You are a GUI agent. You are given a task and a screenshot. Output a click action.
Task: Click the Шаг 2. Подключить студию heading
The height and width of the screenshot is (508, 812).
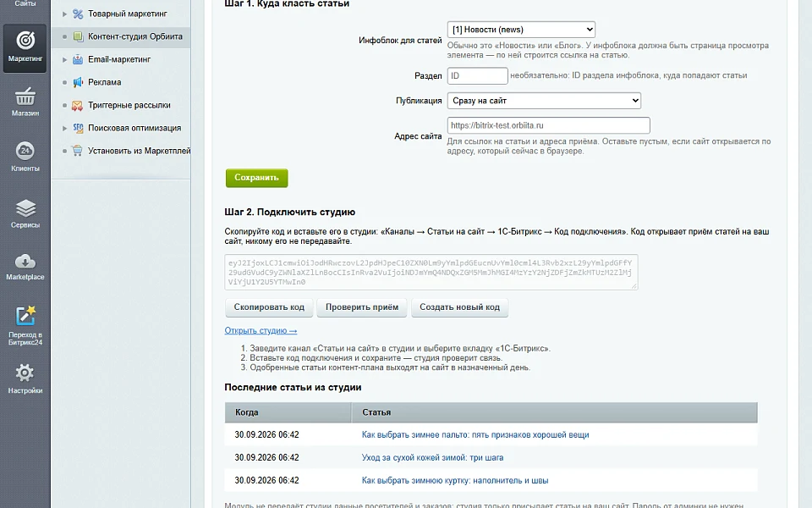[289, 212]
